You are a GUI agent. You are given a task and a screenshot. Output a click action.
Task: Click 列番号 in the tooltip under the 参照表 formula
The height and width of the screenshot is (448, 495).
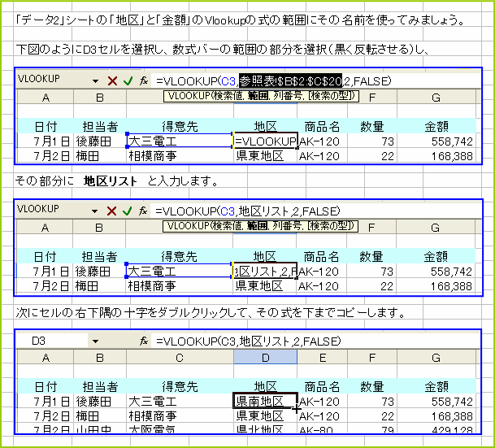pyautogui.click(x=287, y=96)
